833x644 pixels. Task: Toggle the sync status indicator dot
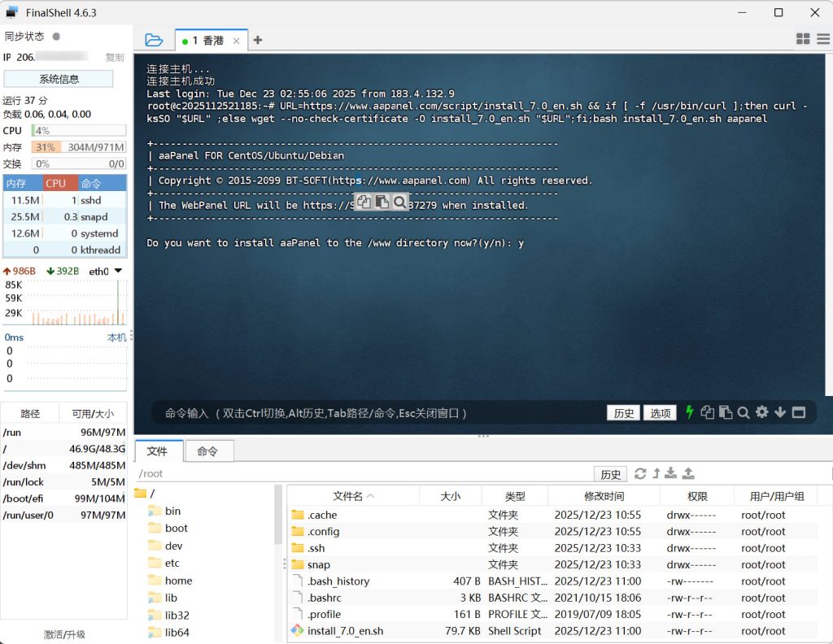click(56, 37)
